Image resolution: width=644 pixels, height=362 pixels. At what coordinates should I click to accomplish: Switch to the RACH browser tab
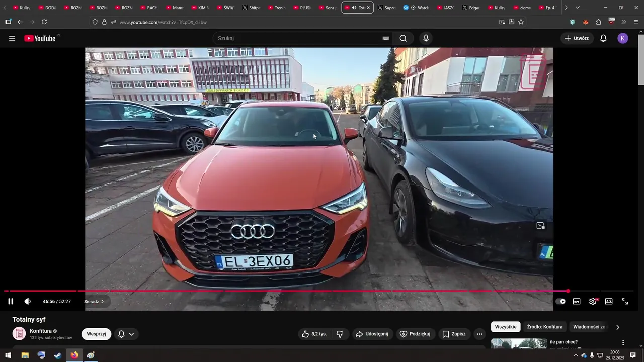[x=149, y=8]
